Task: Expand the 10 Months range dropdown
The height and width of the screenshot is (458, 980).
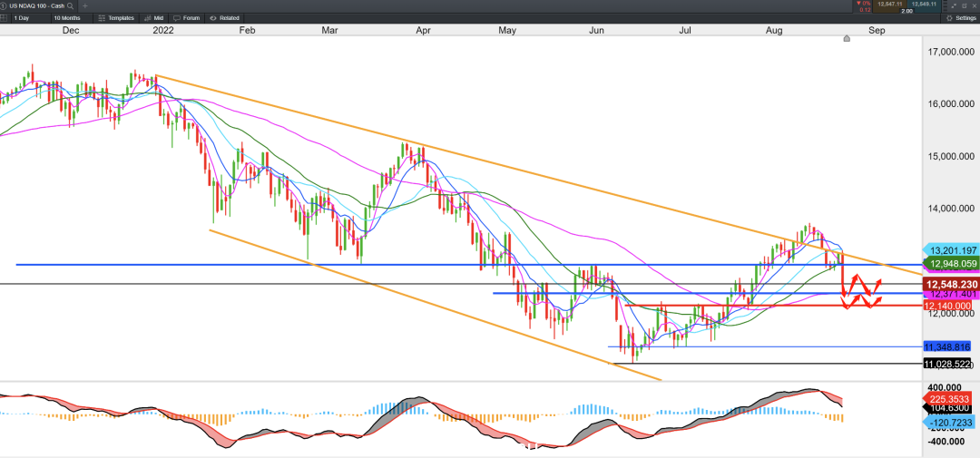Action: [67, 18]
